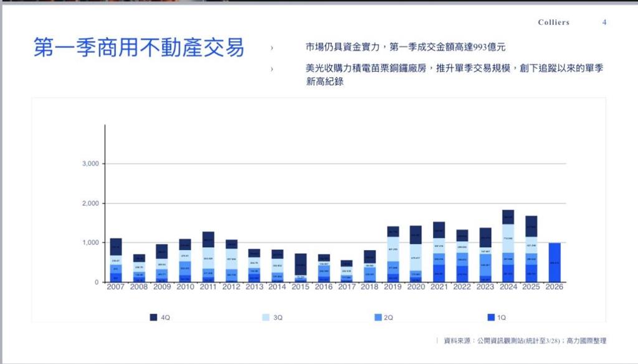Click the 2,000 y-axis label
The height and width of the screenshot is (364, 638).
(x=90, y=203)
